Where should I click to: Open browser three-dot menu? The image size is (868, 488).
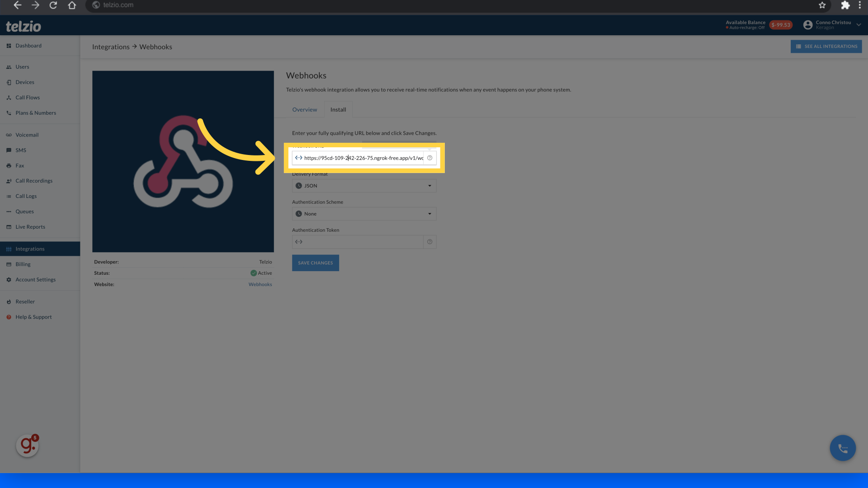[x=860, y=5]
